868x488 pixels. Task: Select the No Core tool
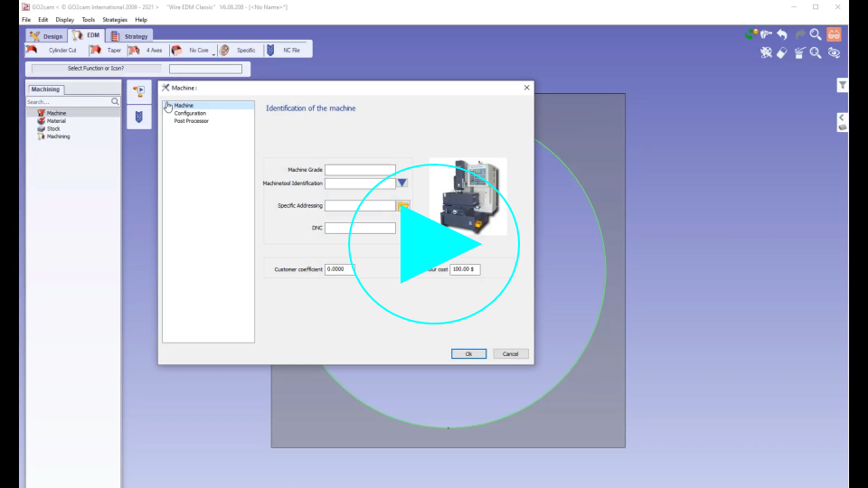pos(191,51)
